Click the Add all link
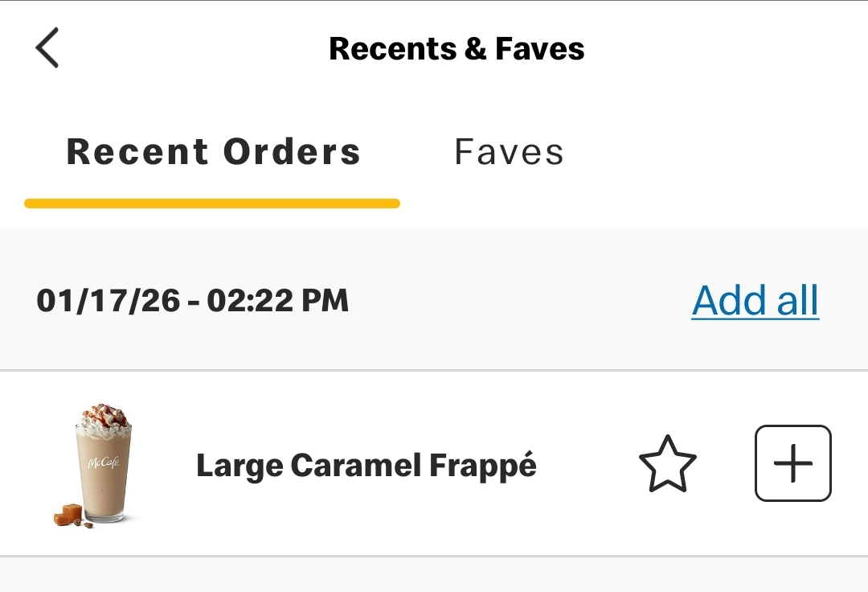Screen dimensions: 868x592 click(x=755, y=301)
